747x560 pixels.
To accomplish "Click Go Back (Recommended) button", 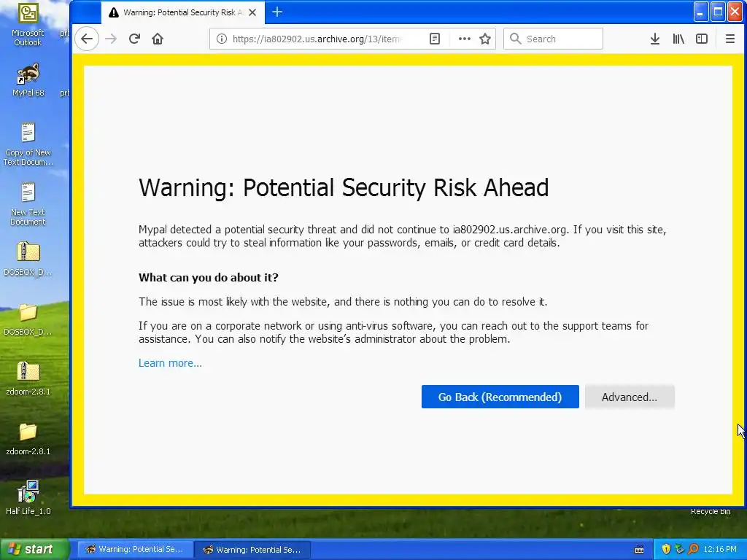I will pyautogui.click(x=500, y=397).
